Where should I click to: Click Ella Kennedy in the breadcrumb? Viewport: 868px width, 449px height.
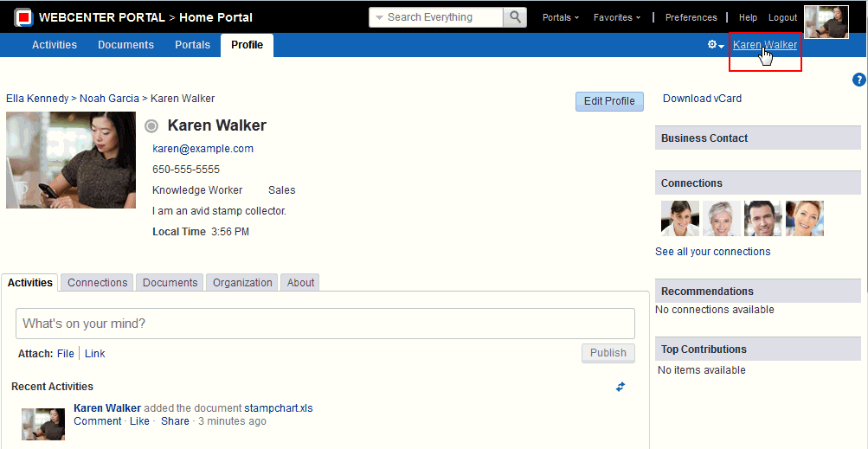(x=37, y=99)
